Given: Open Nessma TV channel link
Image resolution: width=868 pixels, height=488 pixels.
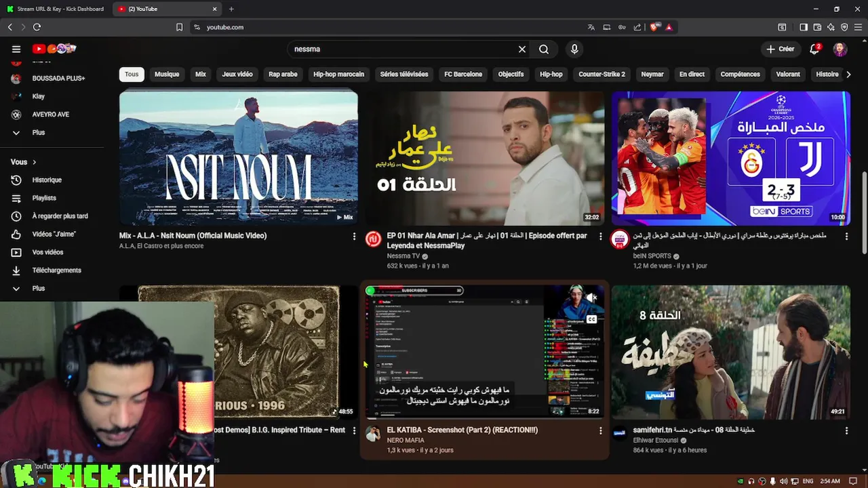Looking at the screenshot, I should pos(403,256).
